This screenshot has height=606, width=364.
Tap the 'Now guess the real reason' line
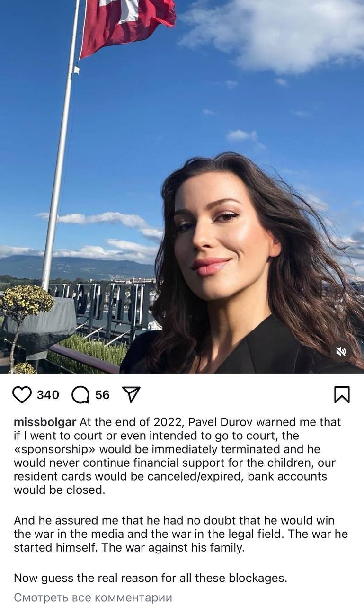(x=151, y=578)
